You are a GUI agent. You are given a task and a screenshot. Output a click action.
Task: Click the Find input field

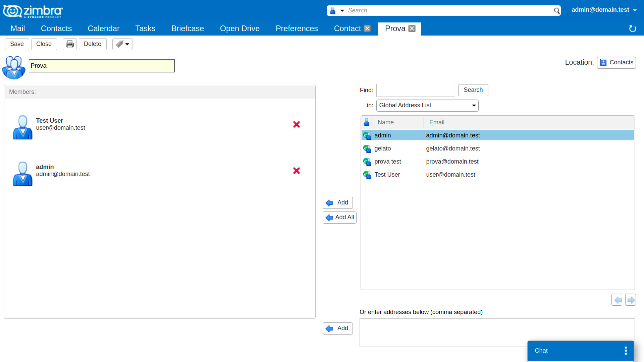coord(415,90)
